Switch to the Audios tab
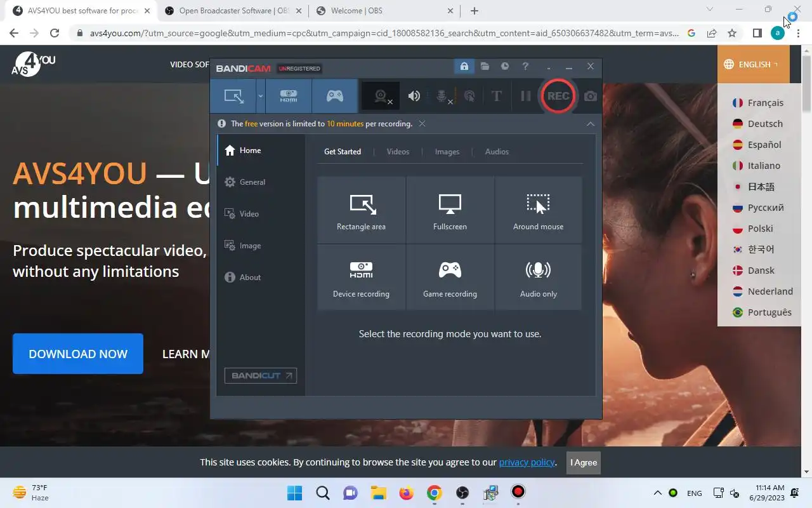812x508 pixels. (x=497, y=152)
